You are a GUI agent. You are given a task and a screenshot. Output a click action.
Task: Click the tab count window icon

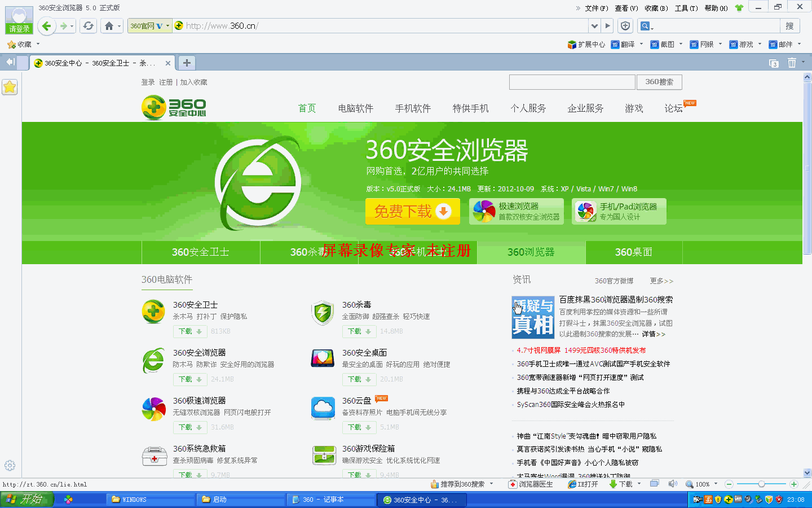coord(774,63)
